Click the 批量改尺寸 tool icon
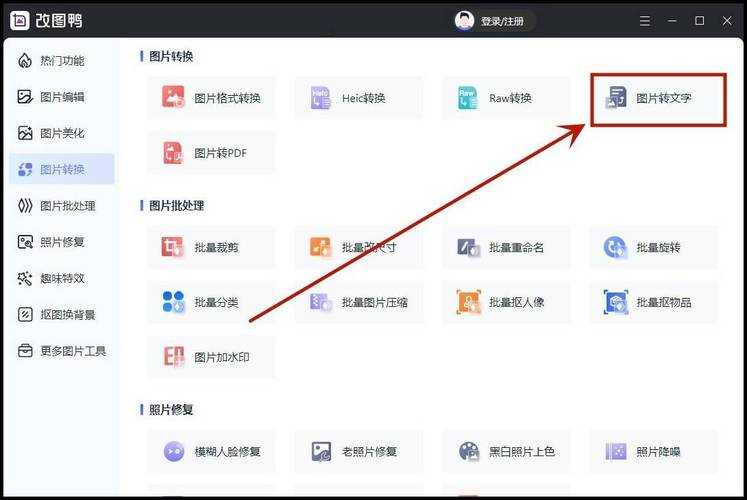 (x=321, y=247)
